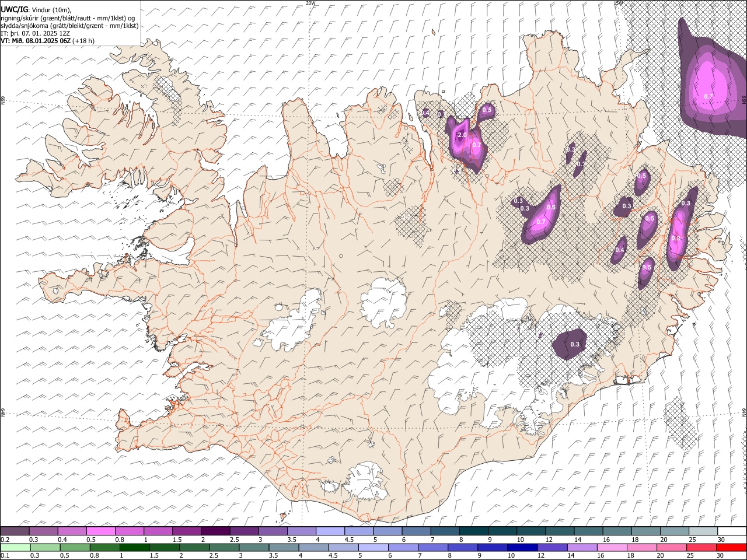Pick the upper legend swatch labeled 25
This screenshot has width=747, height=560.
click(703, 531)
